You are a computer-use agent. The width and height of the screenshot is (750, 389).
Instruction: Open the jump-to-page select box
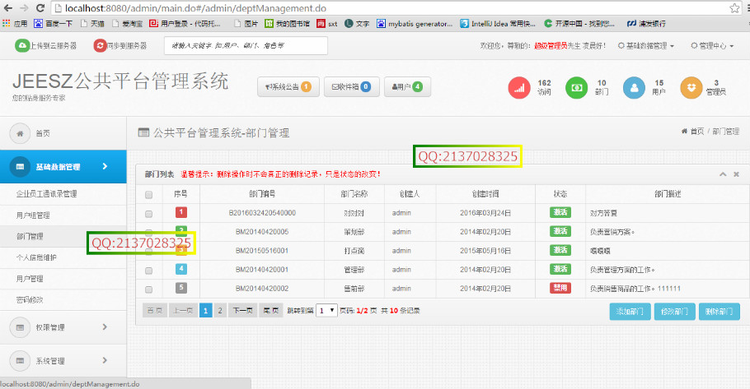(327, 311)
